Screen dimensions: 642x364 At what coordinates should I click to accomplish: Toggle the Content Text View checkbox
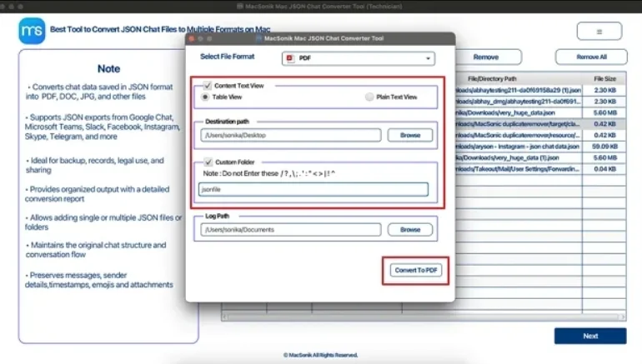pos(207,86)
